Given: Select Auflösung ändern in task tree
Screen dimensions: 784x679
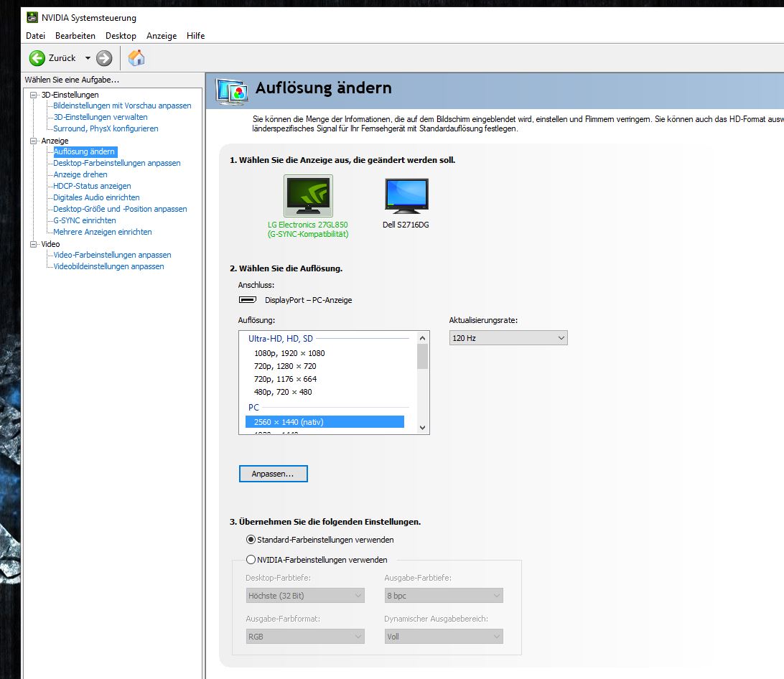Looking at the screenshot, I should coord(84,151).
